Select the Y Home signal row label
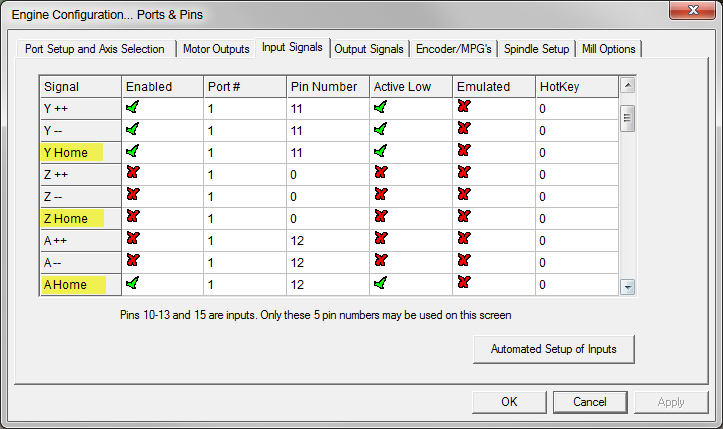Screen dimensions: 723x429 click(81, 153)
